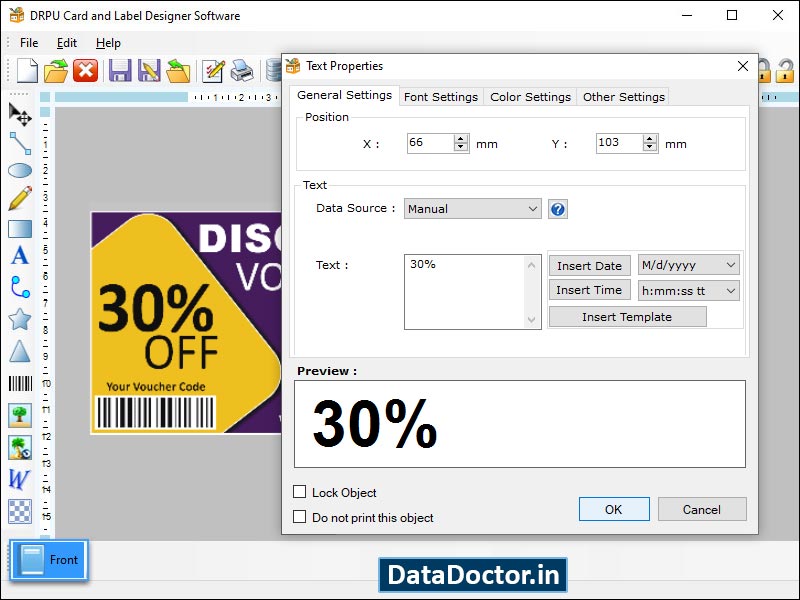Open the Edit menu
The width and height of the screenshot is (800, 600).
pos(67,42)
